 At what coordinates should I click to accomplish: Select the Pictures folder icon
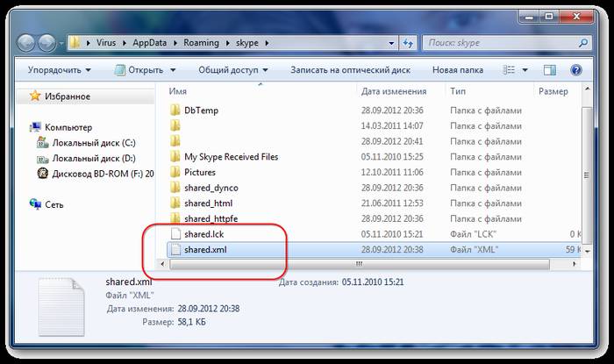[x=175, y=173]
